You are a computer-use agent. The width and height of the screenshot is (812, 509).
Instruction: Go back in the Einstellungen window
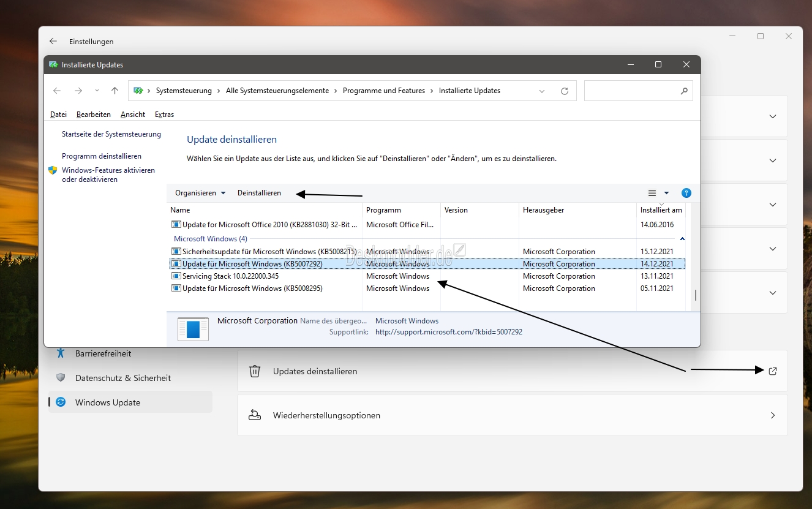point(53,41)
